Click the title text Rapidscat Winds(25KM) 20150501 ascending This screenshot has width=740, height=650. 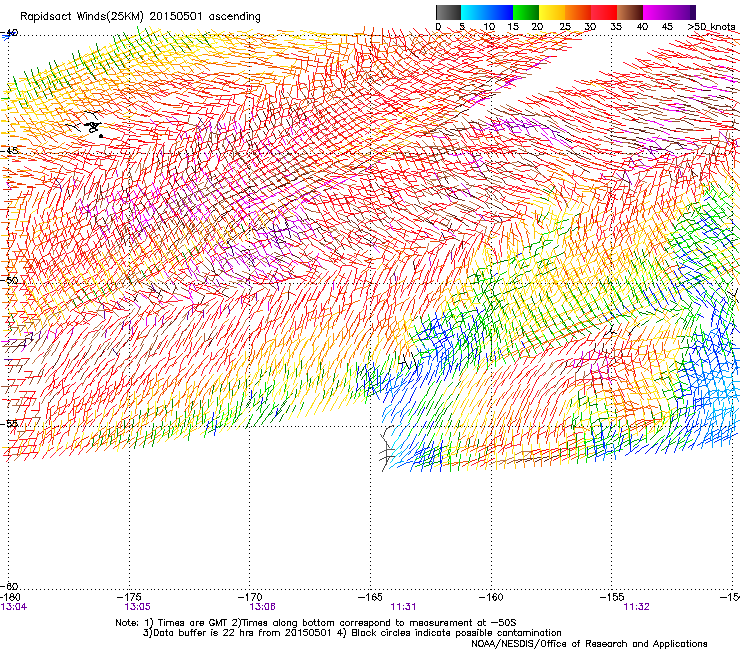(140, 17)
